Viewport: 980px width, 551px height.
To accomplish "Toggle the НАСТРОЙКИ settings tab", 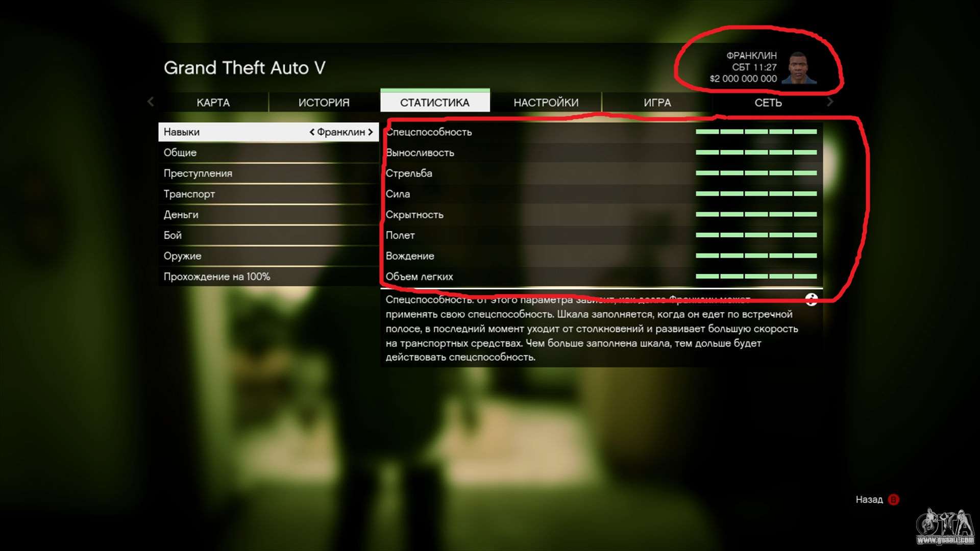I will click(545, 102).
